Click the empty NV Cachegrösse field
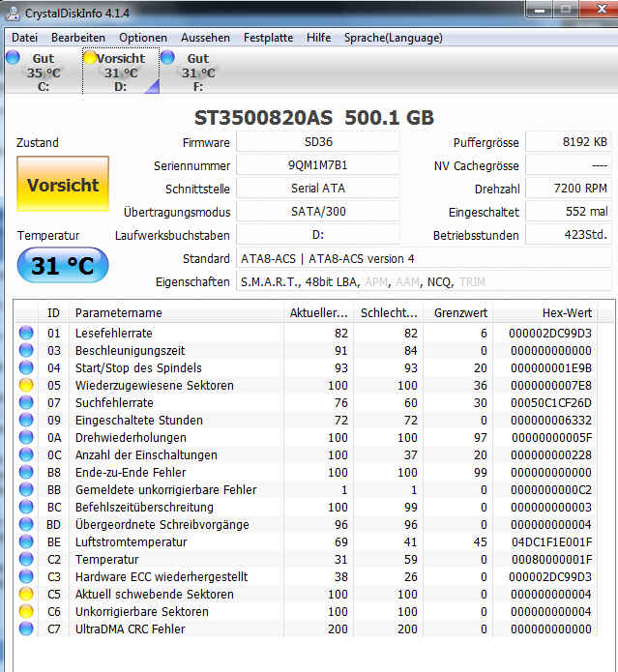 pyautogui.click(x=569, y=165)
